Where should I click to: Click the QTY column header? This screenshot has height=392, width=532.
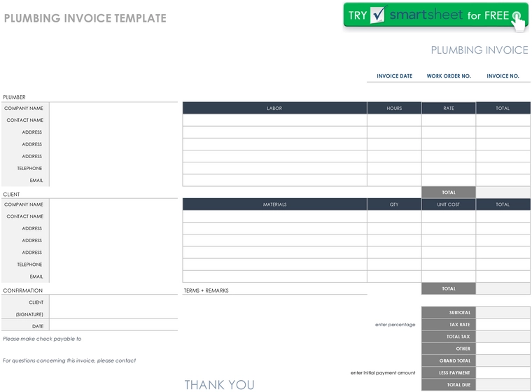tap(394, 204)
